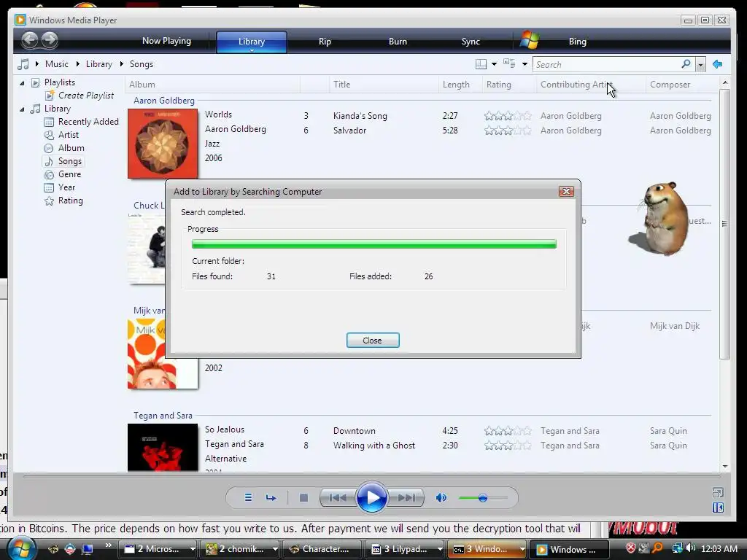This screenshot has width=747, height=560.
Task: Sort by the Contributing Artist column header
Action: pos(591,85)
